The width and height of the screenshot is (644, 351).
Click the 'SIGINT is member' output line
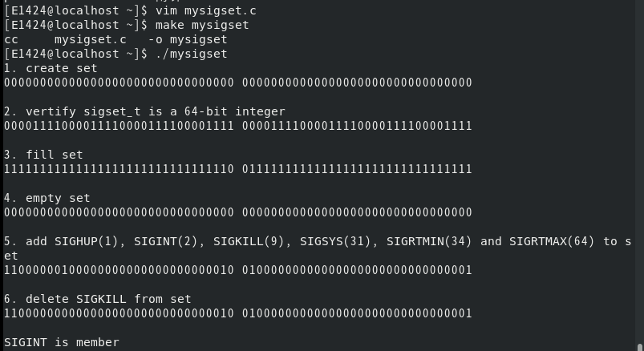pyautogui.click(x=62, y=342)
